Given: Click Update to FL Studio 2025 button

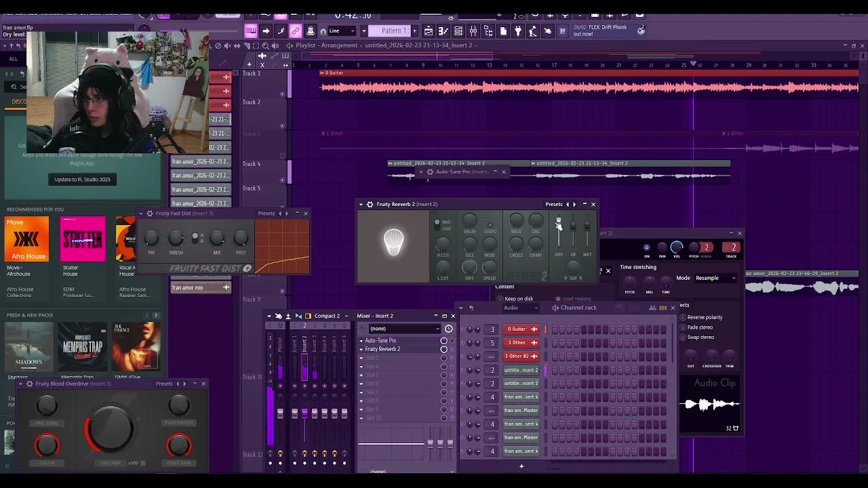Looking at the screenshot, I should click(82, 180).
